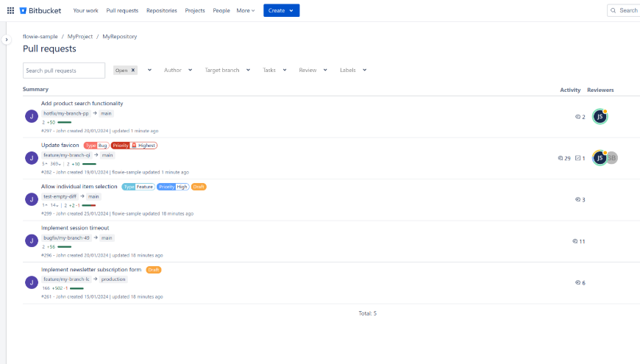640x364 pixels.
Task: Open the Tasks filter dropdown
Action: (274, 70)
